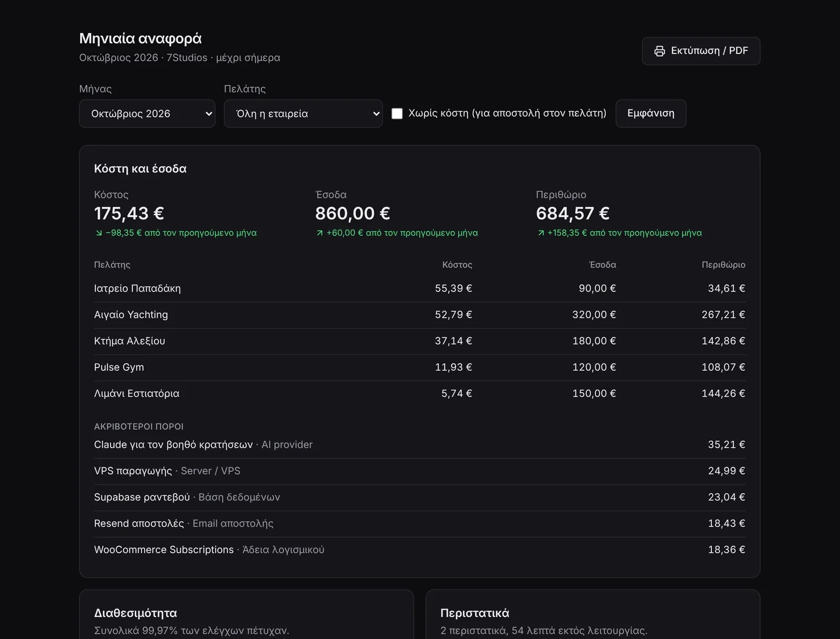Click the total cost value 175,43 €
Screen dimensions: 840x639
click(129, 214)
